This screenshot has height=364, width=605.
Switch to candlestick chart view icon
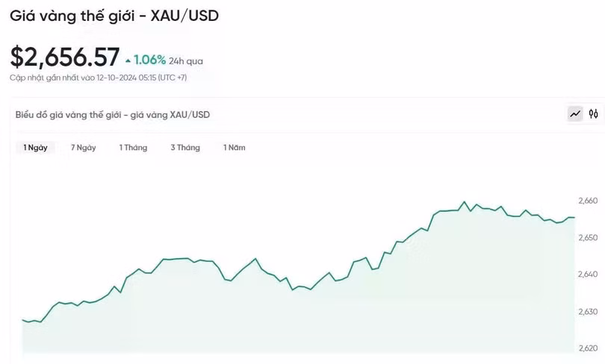[x=594, y=114]
